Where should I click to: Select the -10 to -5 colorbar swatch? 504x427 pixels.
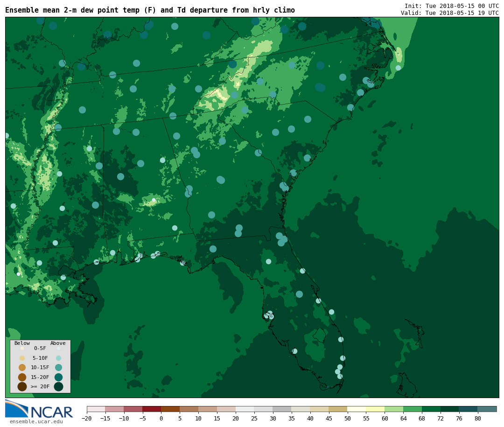pyautogui.click(x=133, y=409)
